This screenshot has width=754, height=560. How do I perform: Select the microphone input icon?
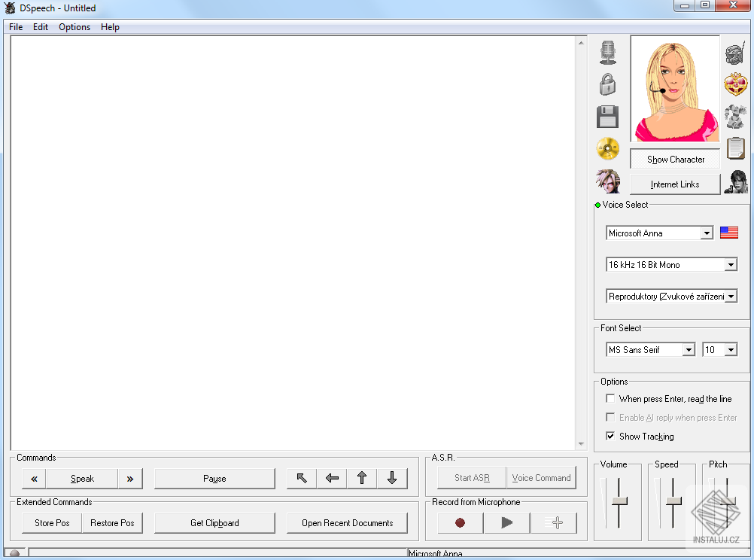point(607,52)
